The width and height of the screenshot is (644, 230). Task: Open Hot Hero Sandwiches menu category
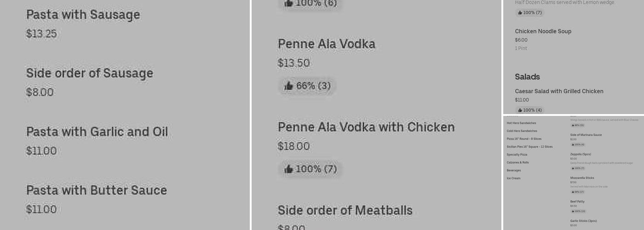click(521, 123)
